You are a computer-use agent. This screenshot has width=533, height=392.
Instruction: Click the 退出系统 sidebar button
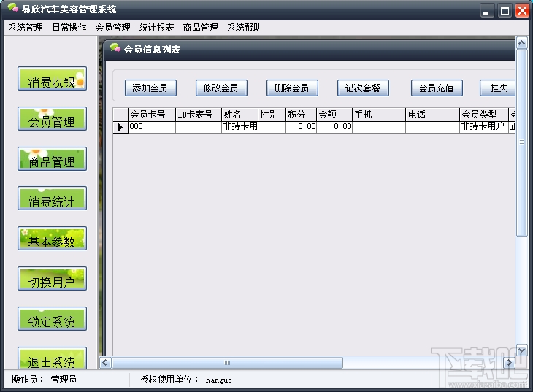(x=52, y=358)
